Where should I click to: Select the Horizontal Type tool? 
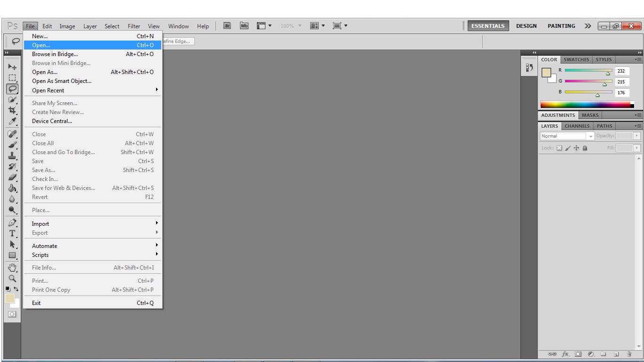[12, 234]
